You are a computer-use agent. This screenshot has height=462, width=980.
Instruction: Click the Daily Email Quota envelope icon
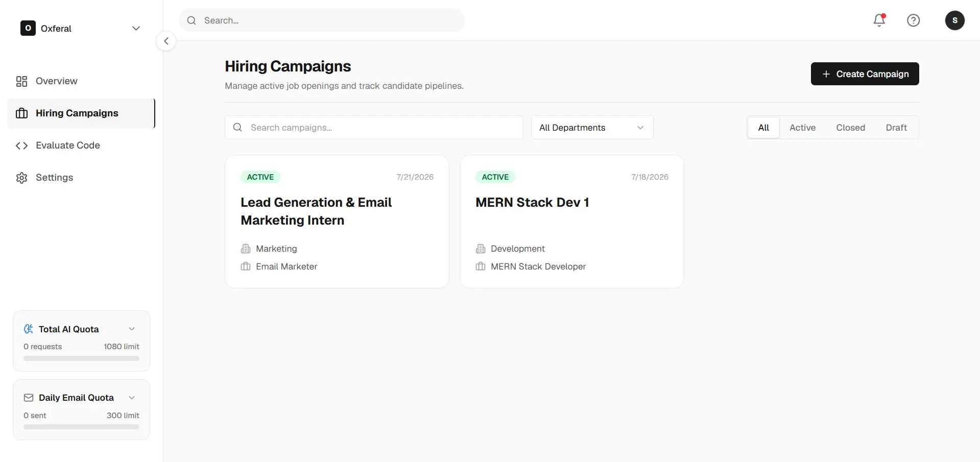(29, 398)
